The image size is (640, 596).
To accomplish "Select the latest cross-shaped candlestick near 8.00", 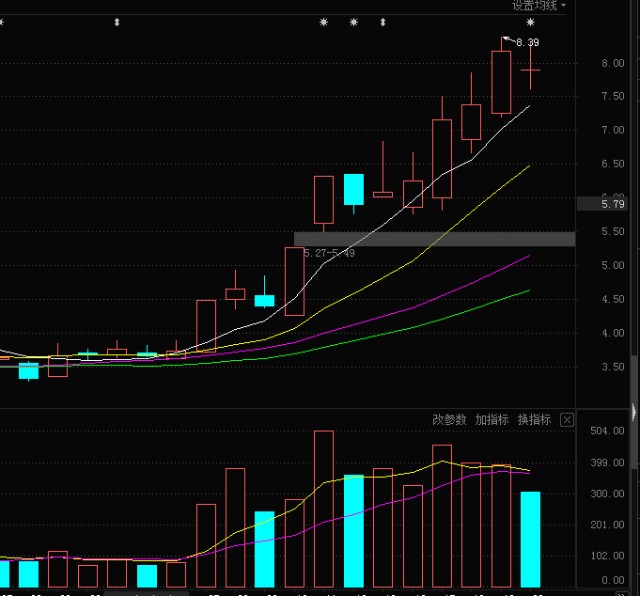I will coord(530,70).
